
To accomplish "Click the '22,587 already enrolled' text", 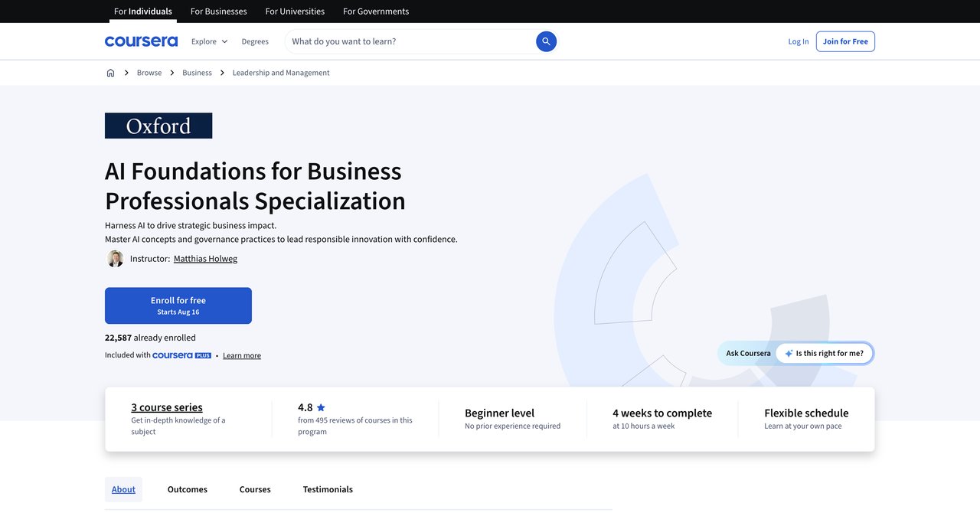I will click(x=150, y=338).
